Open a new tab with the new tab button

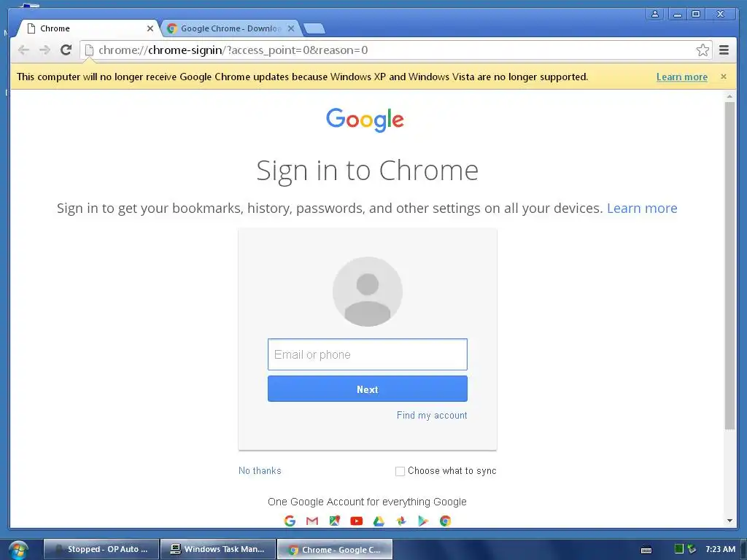(x=314, y=29)
